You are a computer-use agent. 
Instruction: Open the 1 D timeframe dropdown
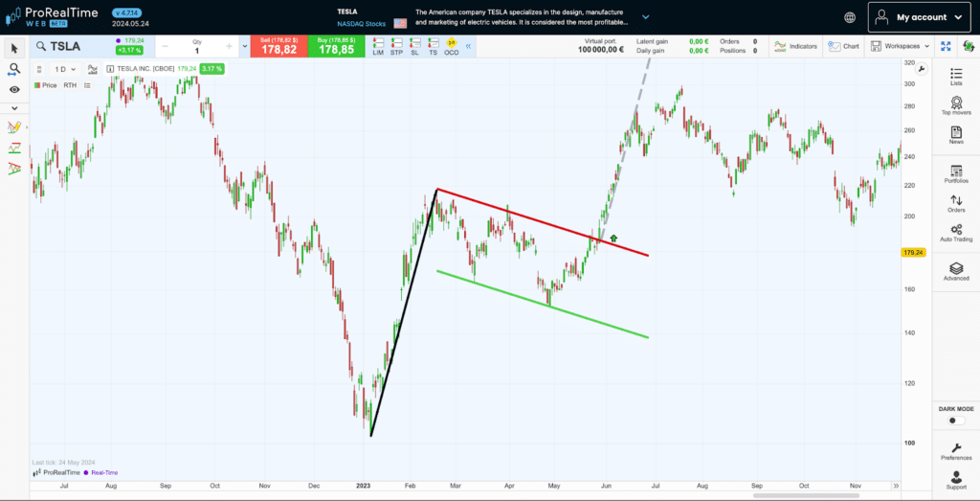coord(64,69)
